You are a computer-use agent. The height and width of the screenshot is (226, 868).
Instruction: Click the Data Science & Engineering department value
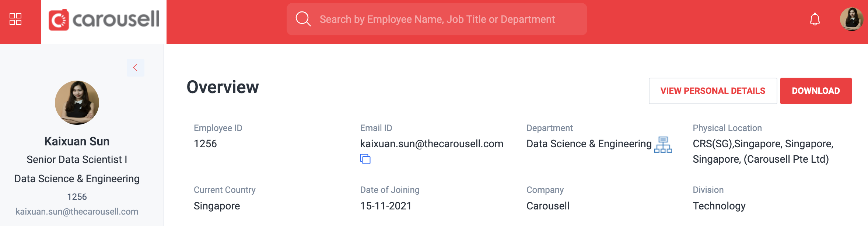click(x=589, y=144)
